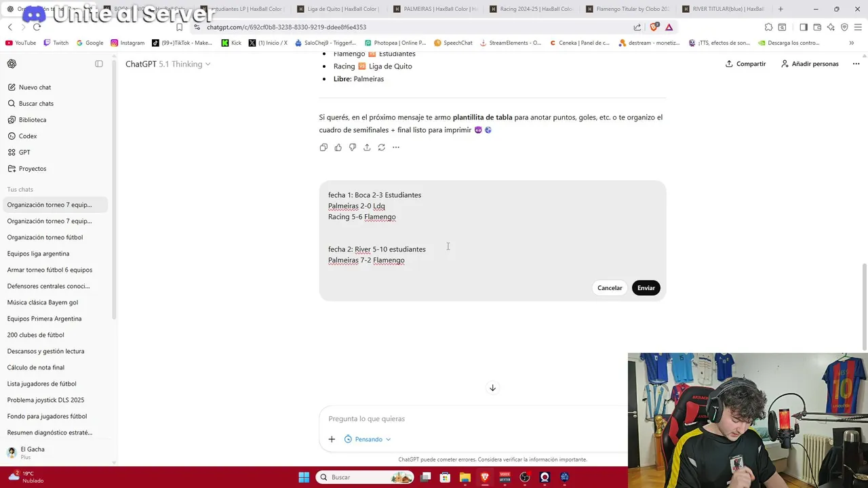Dislike the response with thumbs down
Viewport: 868px width, 488px height.
coord(353,147)
